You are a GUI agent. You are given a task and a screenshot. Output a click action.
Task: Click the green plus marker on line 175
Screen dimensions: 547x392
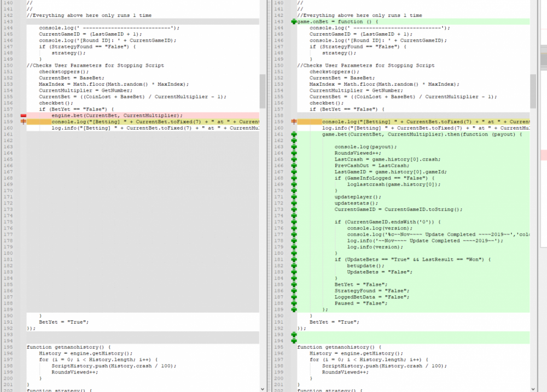click(294, 222)
